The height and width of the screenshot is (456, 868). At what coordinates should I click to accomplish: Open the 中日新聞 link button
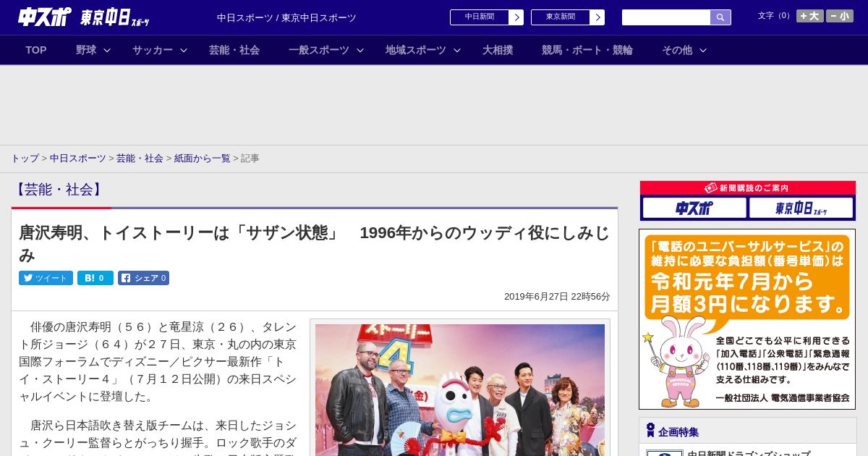point(479,17)
